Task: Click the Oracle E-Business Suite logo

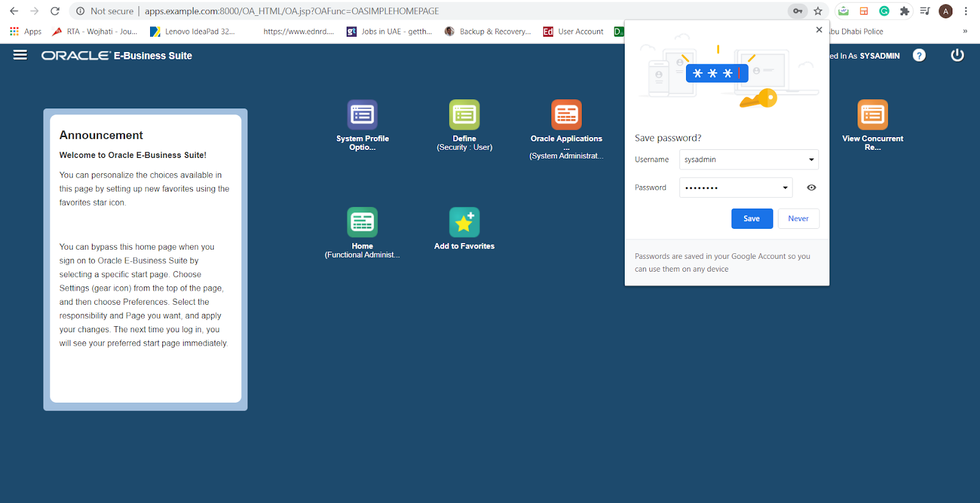Action: coord(117,56)
